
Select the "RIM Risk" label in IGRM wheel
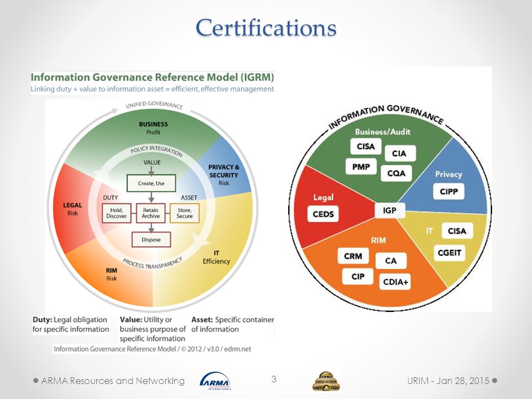111,274
